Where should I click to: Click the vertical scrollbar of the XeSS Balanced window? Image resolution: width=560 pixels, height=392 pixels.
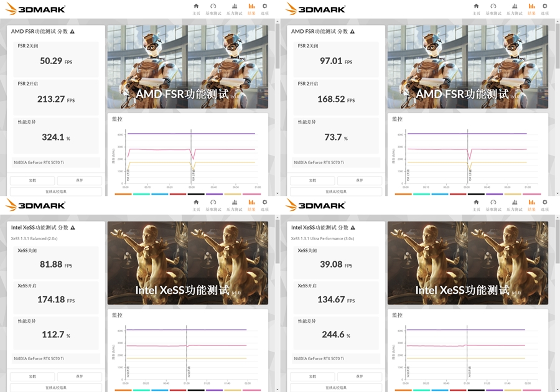point(278,243)
